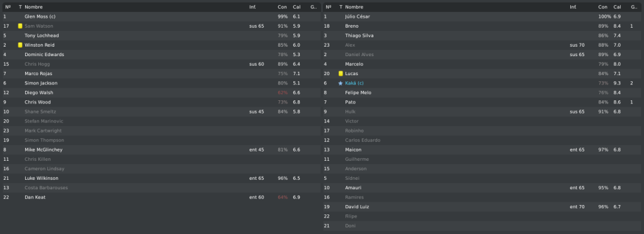Image resolution: width=644 pixels, height=234 pixels.
Task: Click Kaká's goals count of 2
Action: coord(631,83)
